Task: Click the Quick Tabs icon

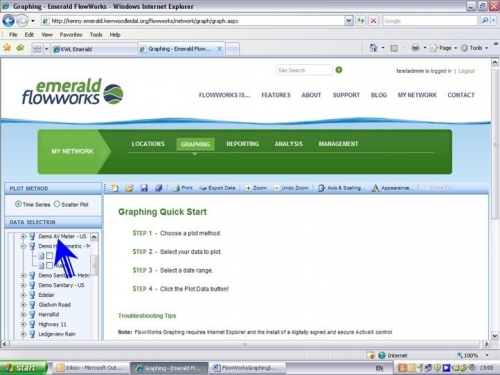Action: 37,49
